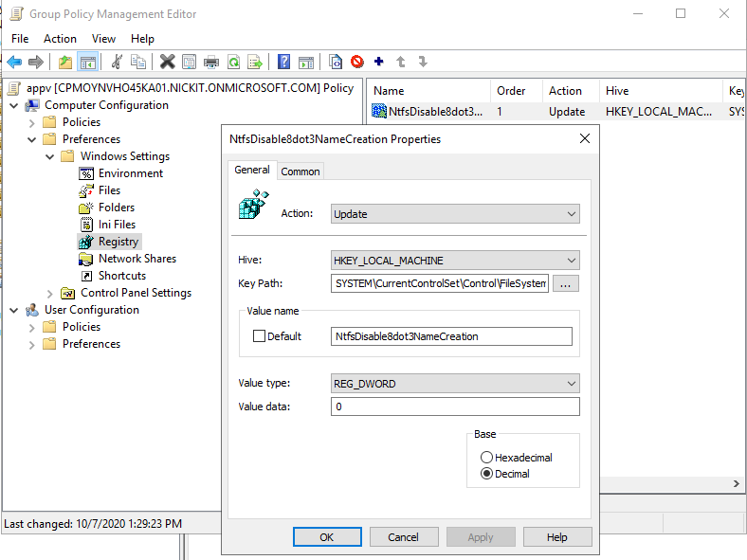Click the blue plus add icon

click(x=379, y=62)
